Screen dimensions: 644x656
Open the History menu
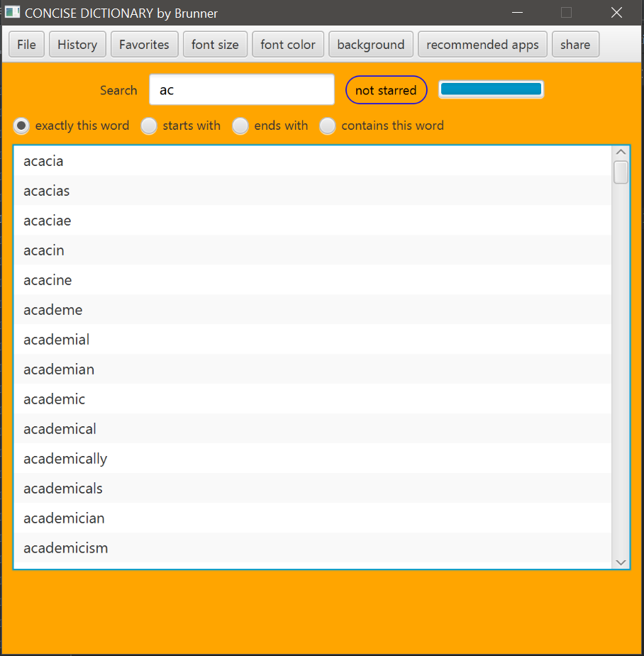point(77,45)
